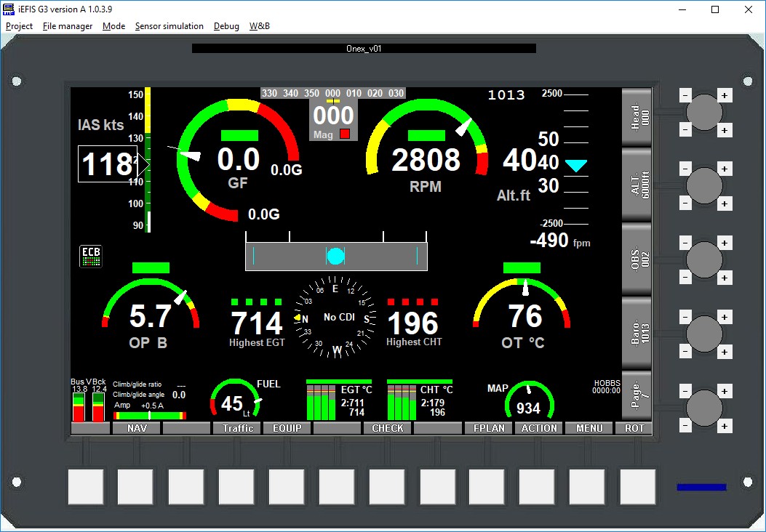Open the W&B menu
This screenshot has height=532, width=766.
click(259, 25)
